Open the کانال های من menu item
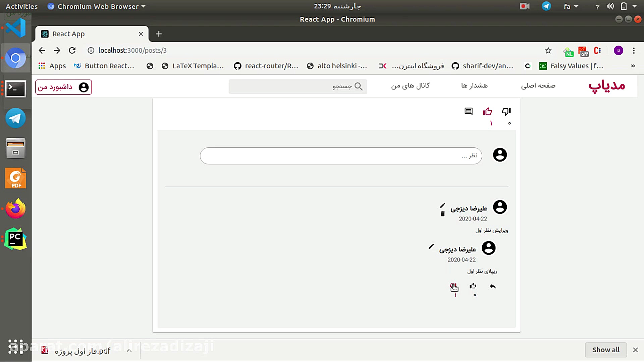This screenshot has height=362, width=644. click(x=410, y=86)
